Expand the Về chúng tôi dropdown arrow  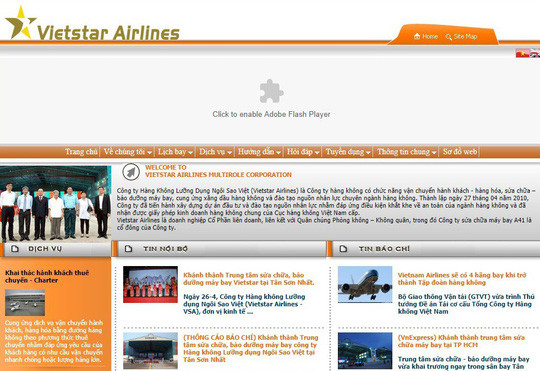149,152
